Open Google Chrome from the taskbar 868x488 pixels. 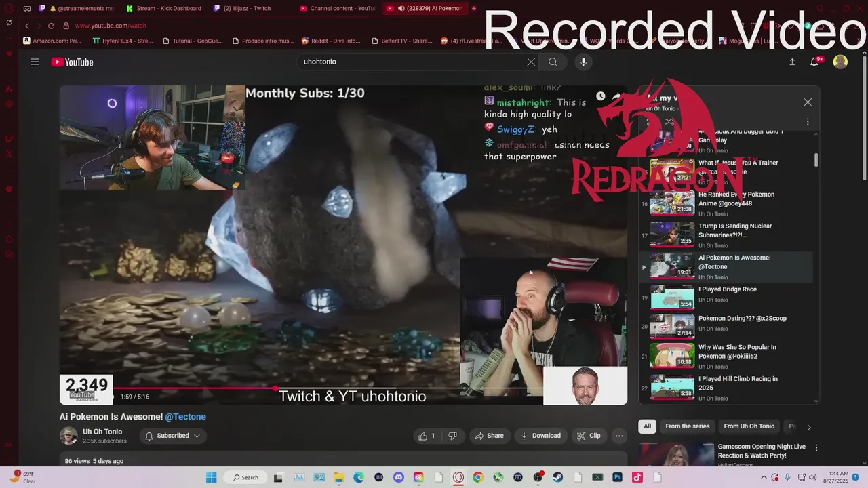pyautogui.click(x=478, y=477)
